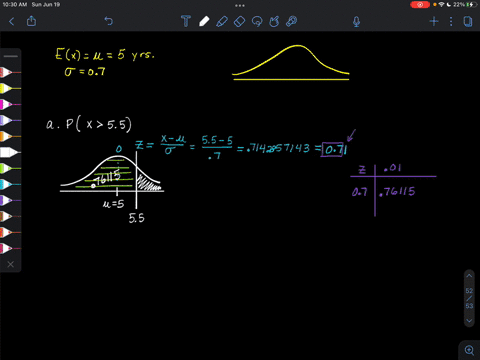Screen dimensions: 480x360
Task: Tap the favorites toolbar handle bar
Action: click(x=10, y=56)
